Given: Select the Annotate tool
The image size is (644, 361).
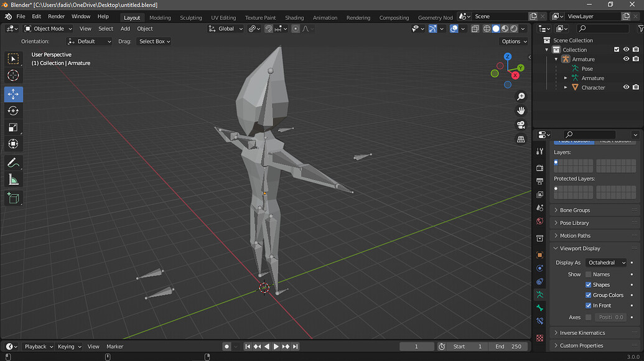Looking at the screenshot, I should (13, 163).
